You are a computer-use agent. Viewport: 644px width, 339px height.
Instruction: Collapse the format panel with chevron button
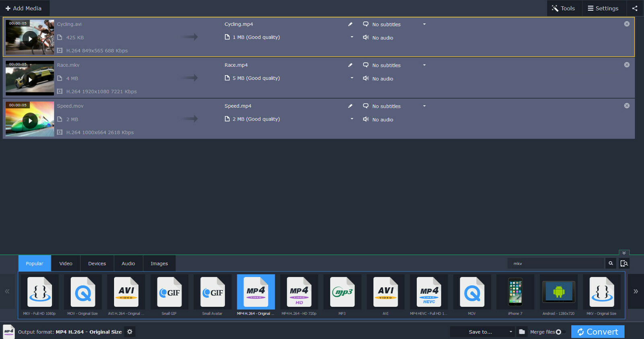pos(624,253)
